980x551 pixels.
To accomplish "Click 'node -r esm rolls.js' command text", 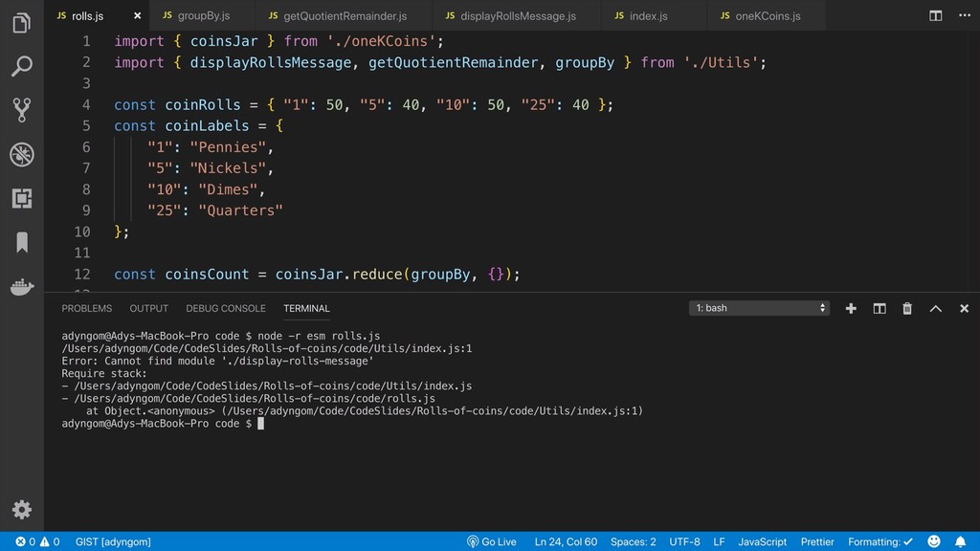I will 319,336.
